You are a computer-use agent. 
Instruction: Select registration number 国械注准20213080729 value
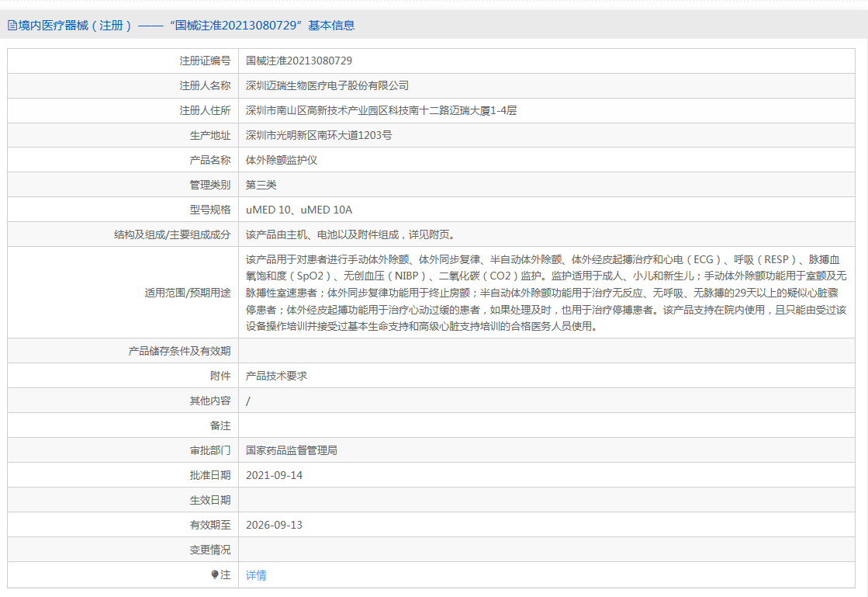pos(299,61)
